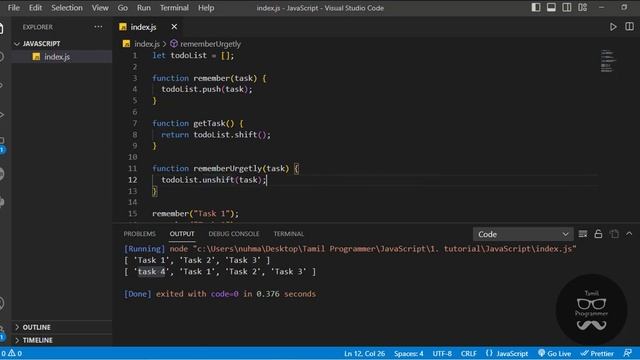The width and height of the screenshot is (640, 360).
Task: Toggle secondary side bar layout icon
Action: pyautogui.click(x=567, y=7)
